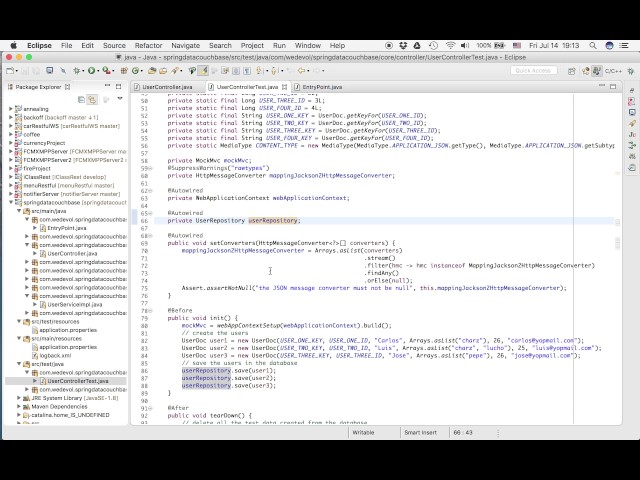Minimize the editor area

click(602, 86)
